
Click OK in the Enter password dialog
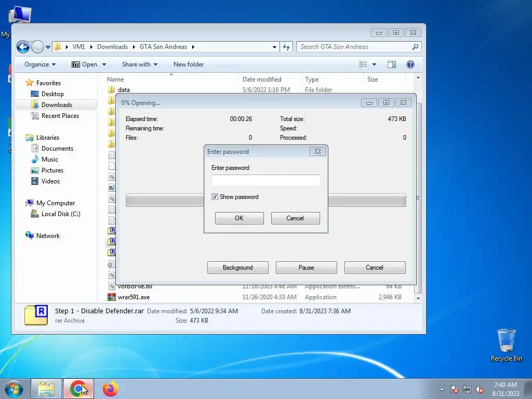[239, 218]
